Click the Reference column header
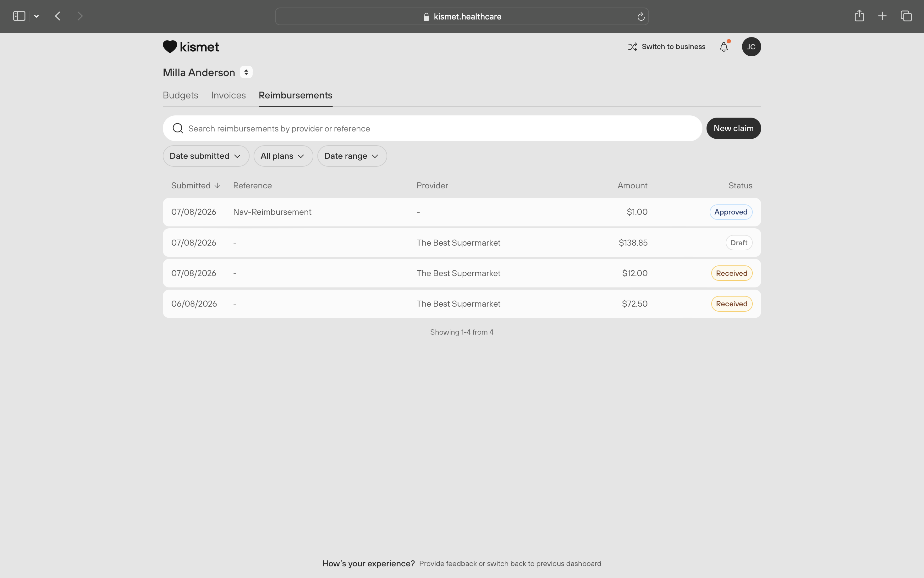This screenshot has height=578, width=924. pyautogui.click(x=252, y=186)
